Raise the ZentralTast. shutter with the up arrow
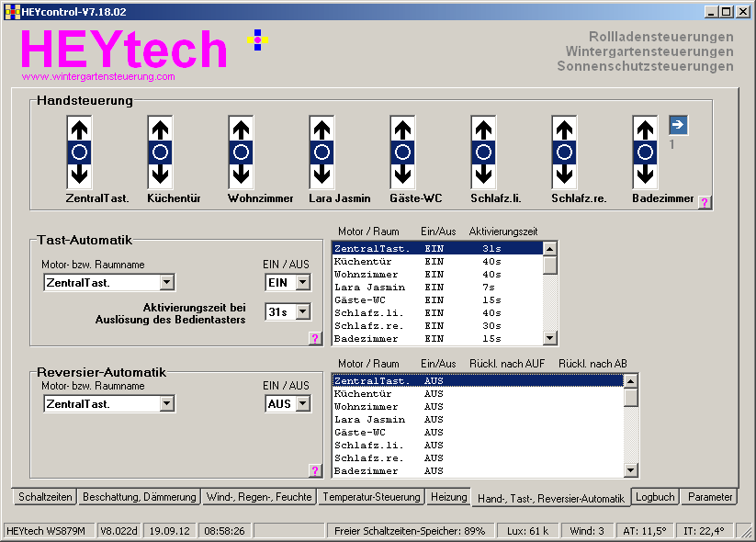This screenshot has height=542, width=756. pyautogui.click(x=80, y=130)
